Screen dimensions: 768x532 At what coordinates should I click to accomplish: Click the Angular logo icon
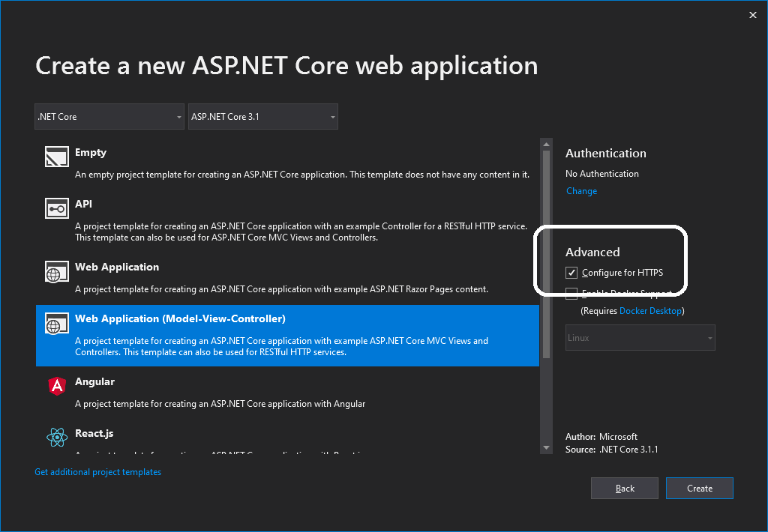coord(57,386)
